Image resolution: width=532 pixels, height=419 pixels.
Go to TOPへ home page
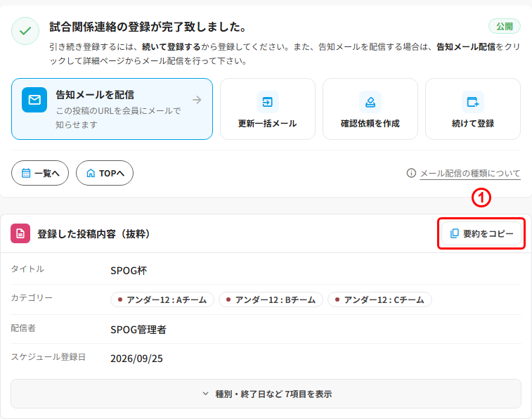tap(105, 173)
